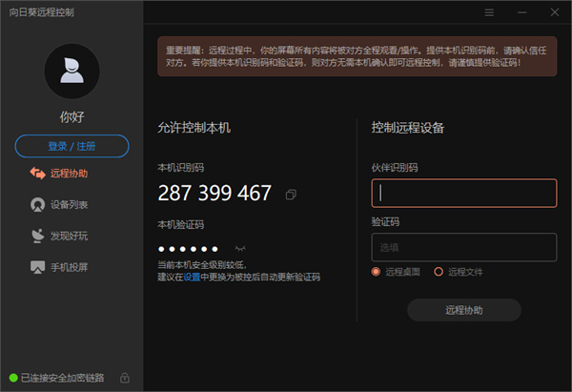Click the lock icon in status bar

[125, 379]
